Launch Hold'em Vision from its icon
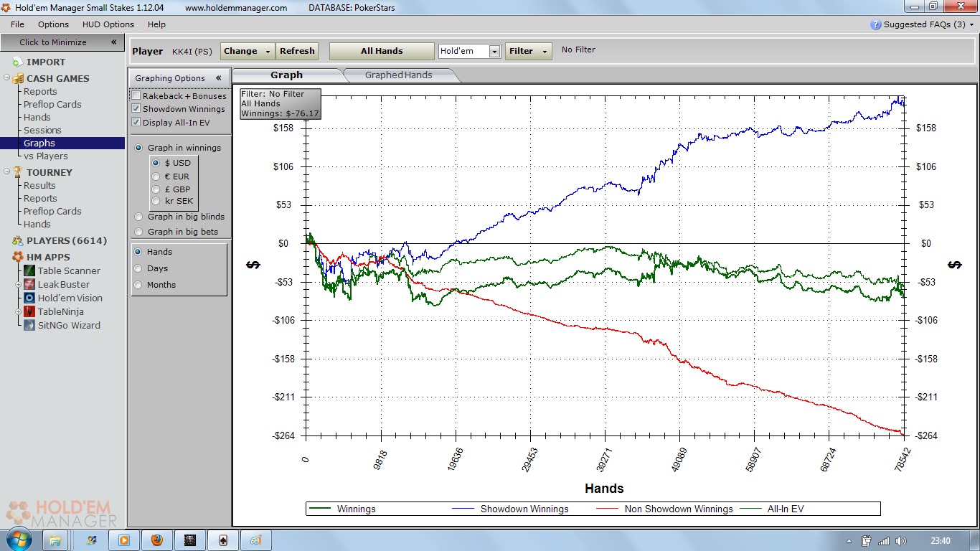This screenshot has width=980, height=551. pyautogui.click(x=29, y=298)
